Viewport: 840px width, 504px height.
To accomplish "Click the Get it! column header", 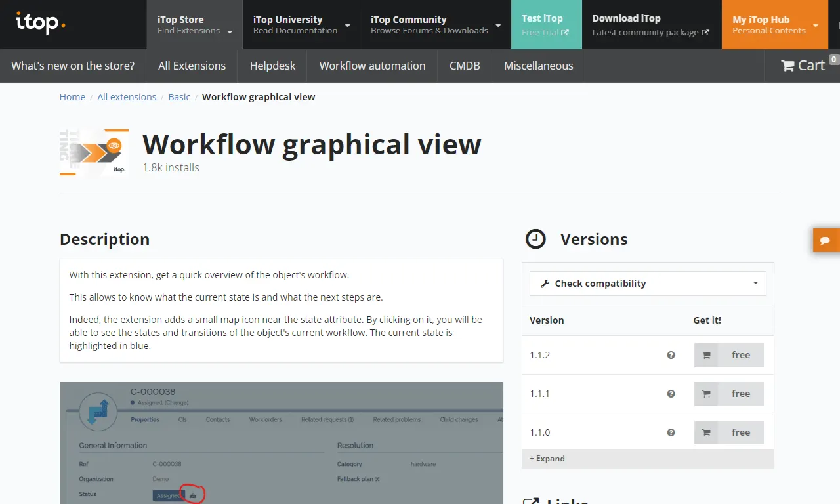I will pos(707,320).
